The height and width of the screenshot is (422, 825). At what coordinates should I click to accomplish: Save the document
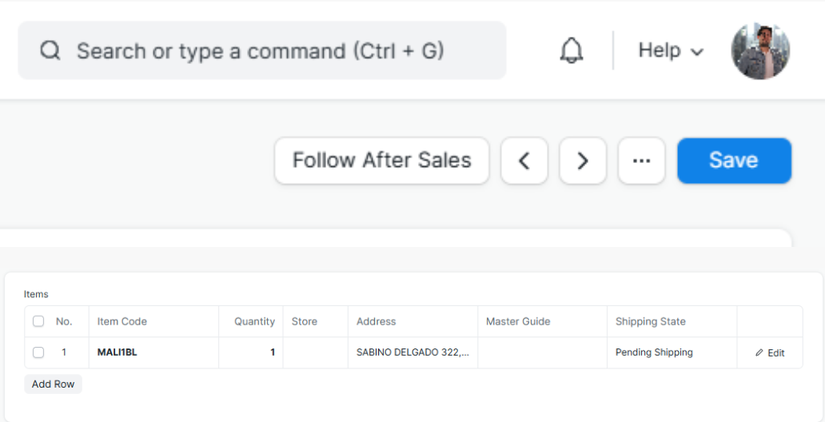(734, 161)
